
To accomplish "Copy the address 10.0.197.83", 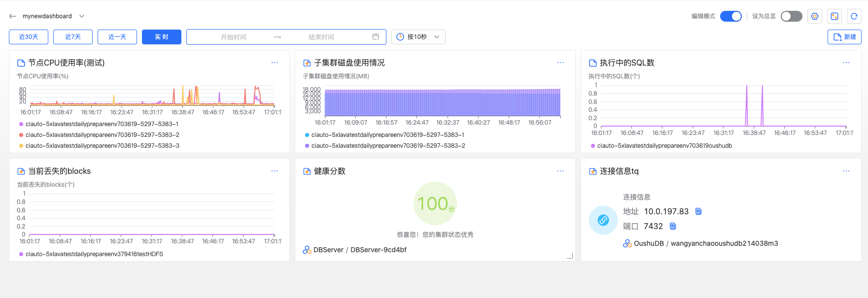I will (698, 211).
